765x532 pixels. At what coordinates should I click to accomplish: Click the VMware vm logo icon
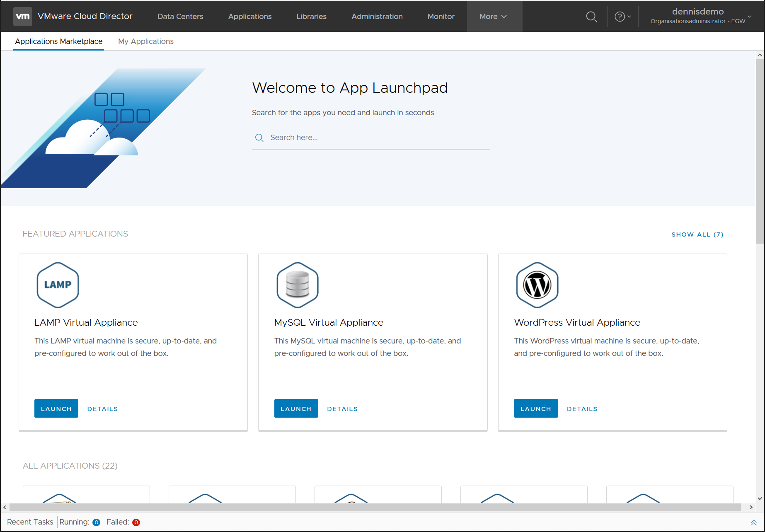22,16
